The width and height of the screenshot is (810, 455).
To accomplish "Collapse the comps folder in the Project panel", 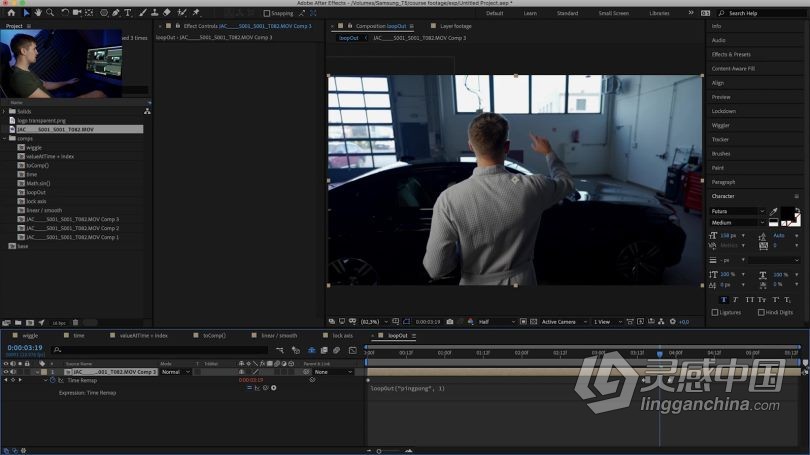I will [x=5, y=138].
